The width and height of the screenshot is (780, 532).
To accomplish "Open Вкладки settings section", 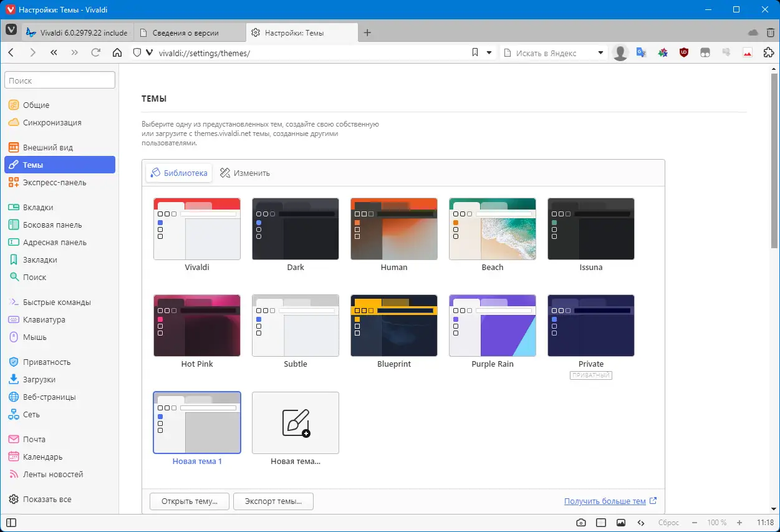I will click(60, 207).
